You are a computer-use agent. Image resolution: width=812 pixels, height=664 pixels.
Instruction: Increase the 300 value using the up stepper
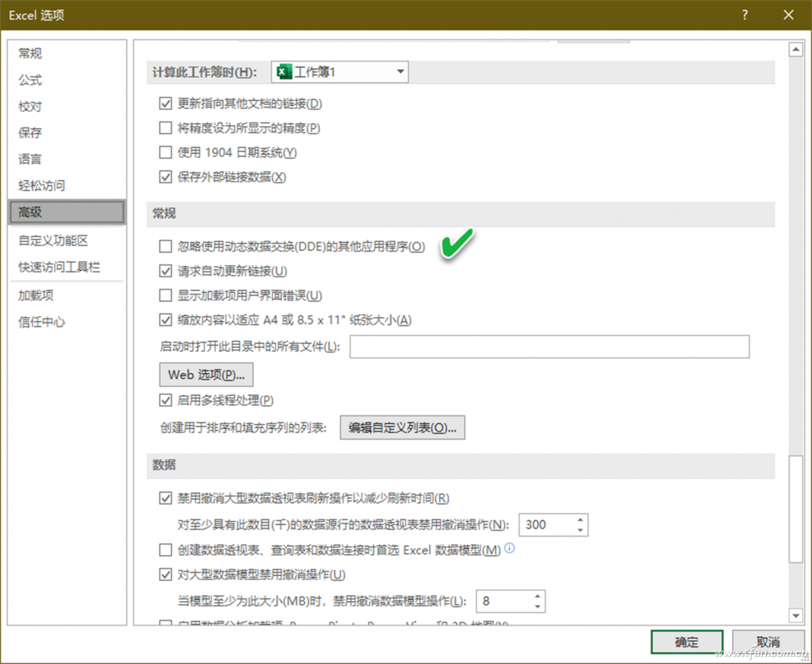click(579, 520)
